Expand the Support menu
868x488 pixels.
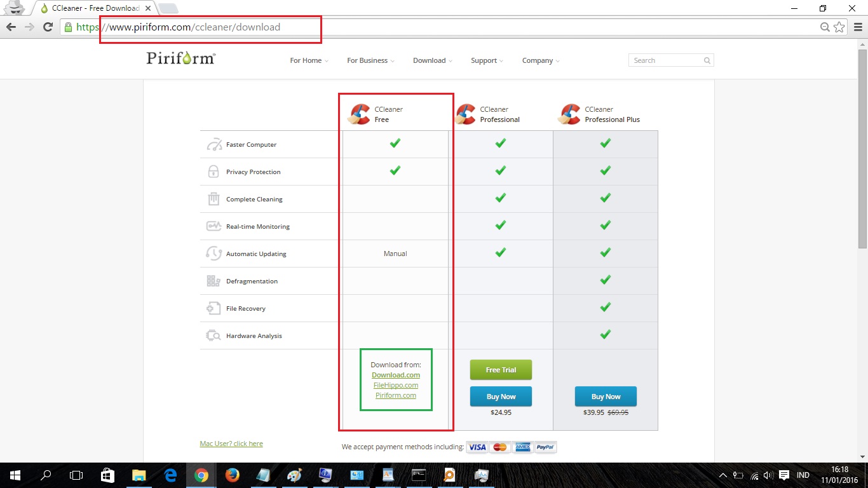tap(487, 60)
